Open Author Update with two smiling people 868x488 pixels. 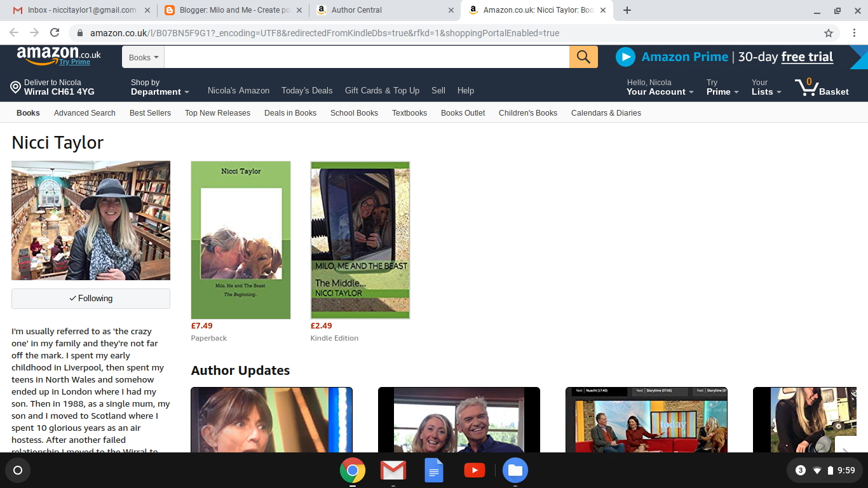(x=459, y=419)
